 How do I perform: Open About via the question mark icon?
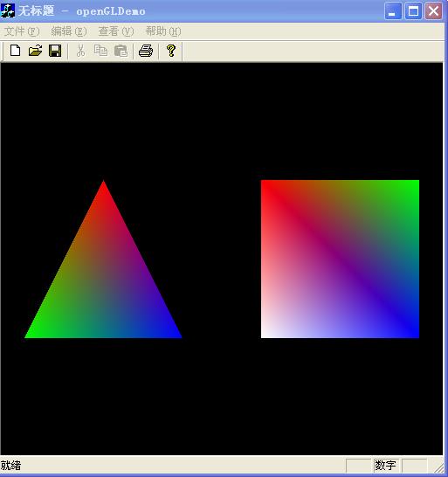click(x=171, y=51)
